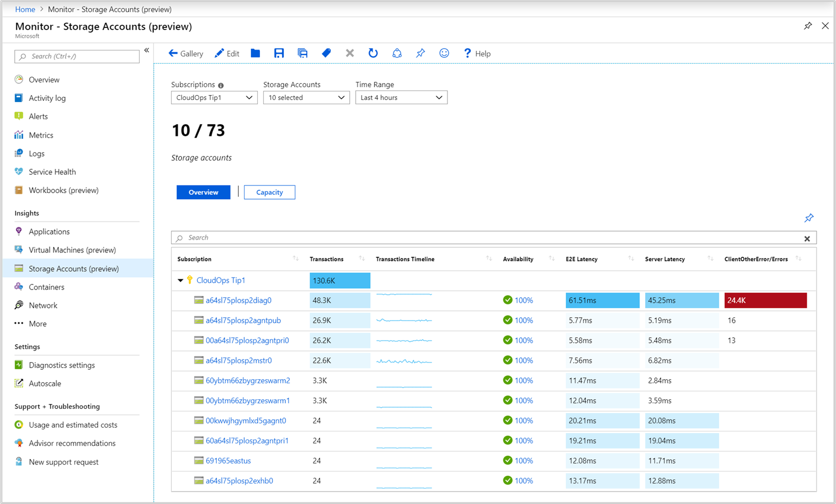This screenshot has height=504, width=836.
Task: Click the Edit icon in toolbar
Action: pos(227,53)
